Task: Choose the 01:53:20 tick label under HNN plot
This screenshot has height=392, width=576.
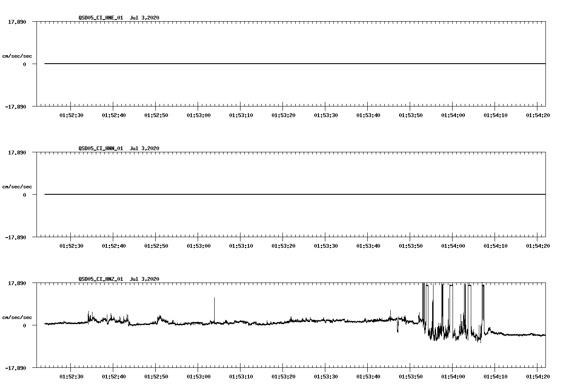Action: (283, 246)
